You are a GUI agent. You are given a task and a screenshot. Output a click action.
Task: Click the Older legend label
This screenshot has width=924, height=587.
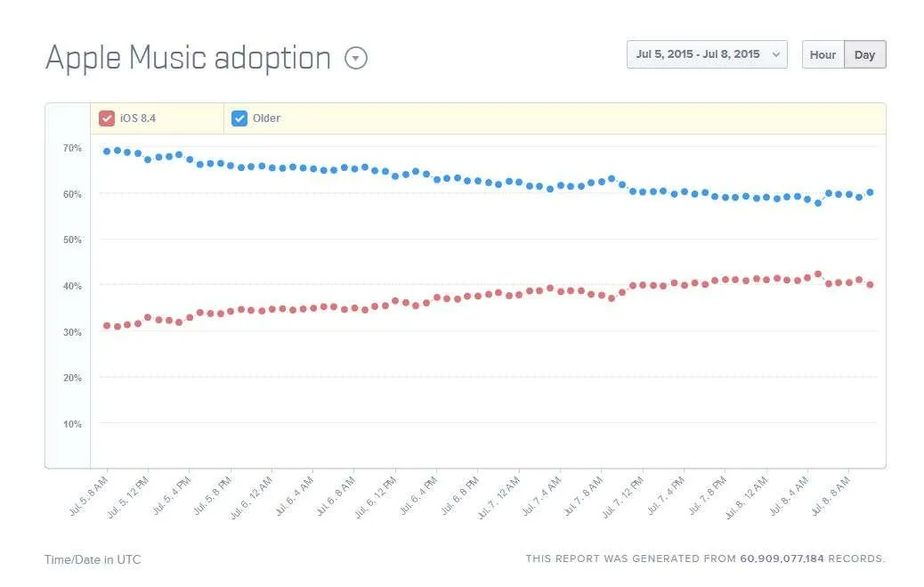tap(266, 118)
